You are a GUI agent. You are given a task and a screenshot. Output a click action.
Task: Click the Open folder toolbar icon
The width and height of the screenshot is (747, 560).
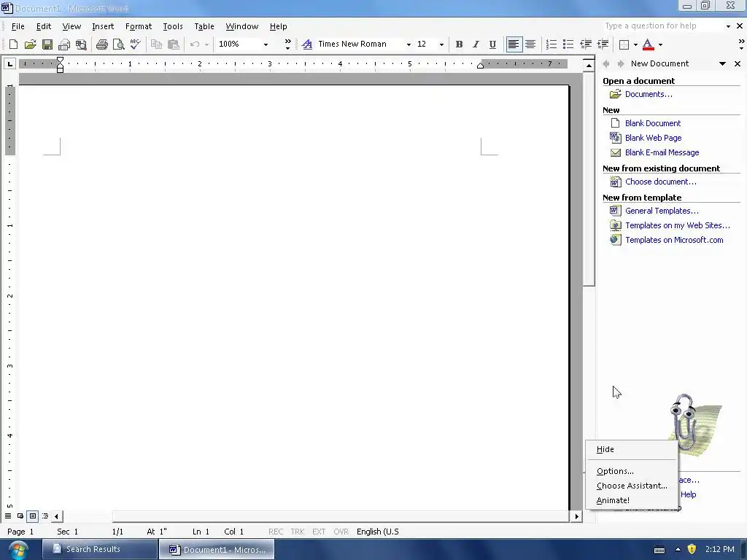coord(30,44)
